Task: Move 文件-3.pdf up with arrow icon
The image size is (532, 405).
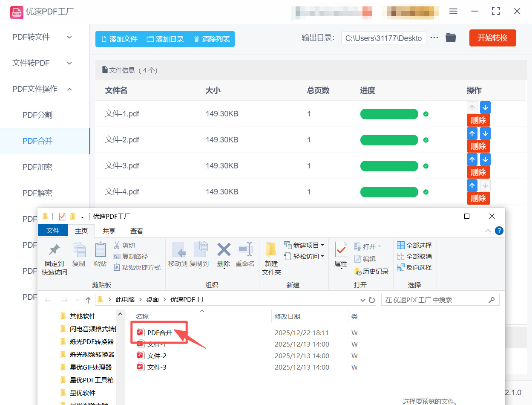Action: click(x=472, y=159)
